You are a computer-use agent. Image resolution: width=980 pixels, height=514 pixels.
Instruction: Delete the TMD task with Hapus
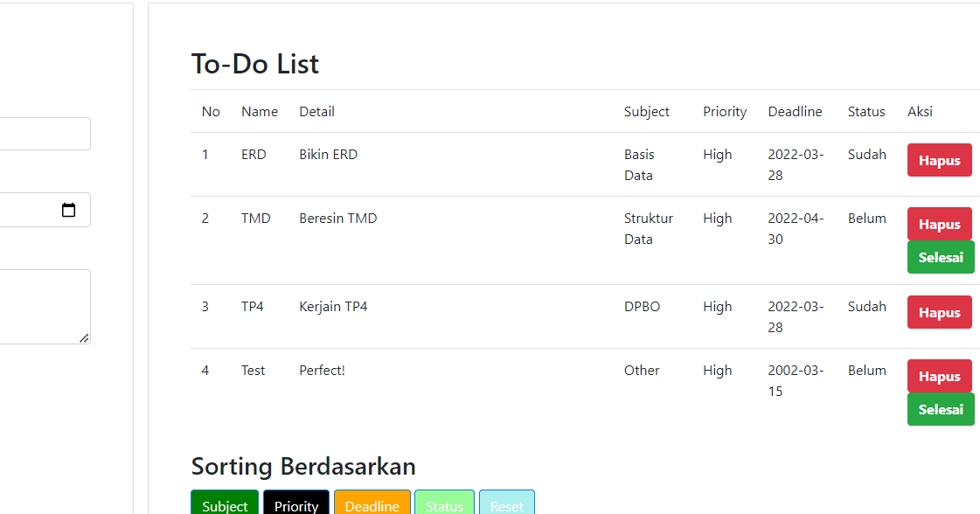[939, 224]
